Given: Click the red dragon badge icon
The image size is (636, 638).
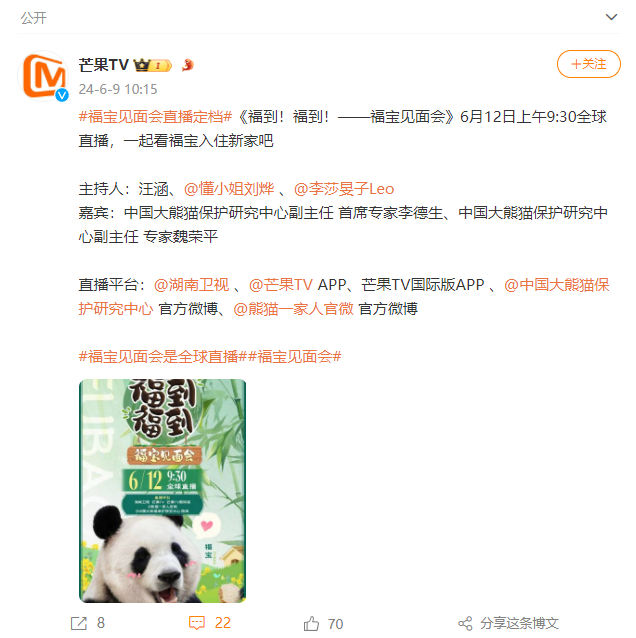Looking at the screenshot, I should (188, 65).
